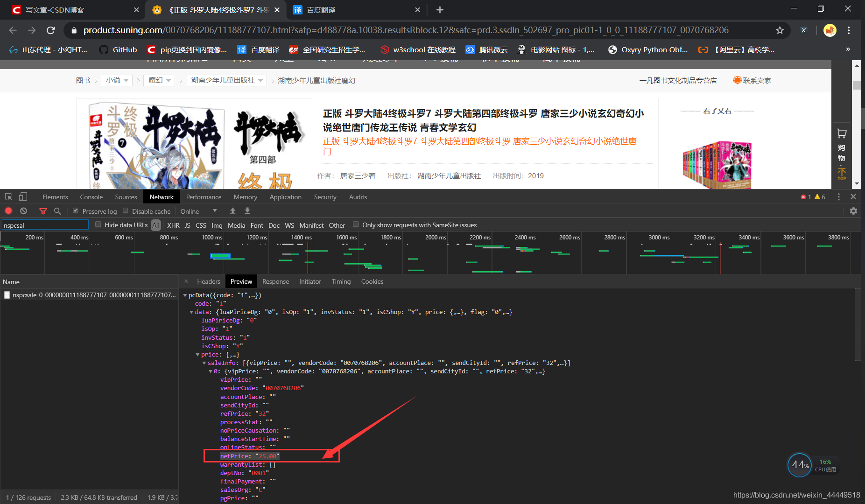865x504 pixels.
Task: Open the 魔幻 breadcrumb dropdown
Action: 159,80
